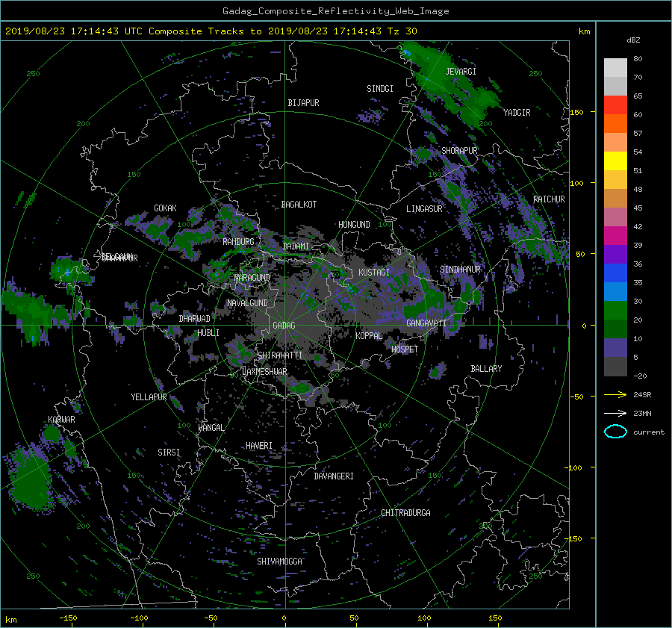
Task: Click the CHITRADURGA city label
Action: point(405,513)
